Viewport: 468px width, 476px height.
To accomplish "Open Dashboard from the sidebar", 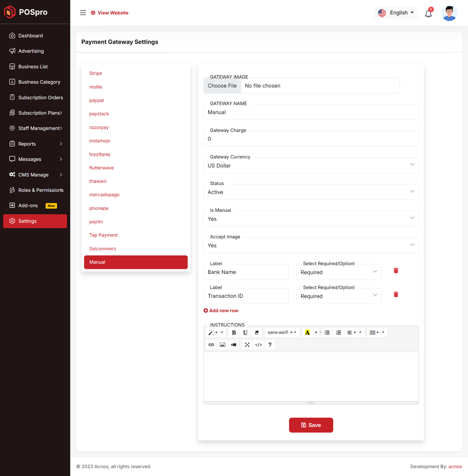I will pyautogui.click(x=30, y=36).
